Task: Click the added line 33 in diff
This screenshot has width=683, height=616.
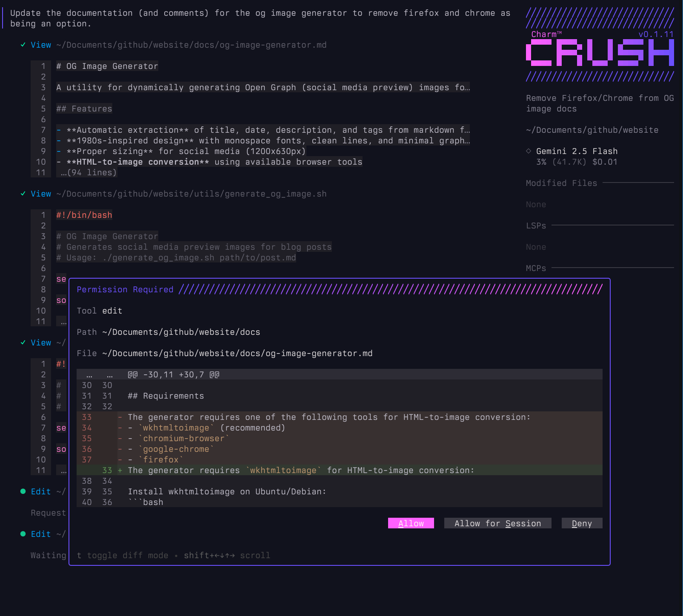Action: [x=300, y=470]
